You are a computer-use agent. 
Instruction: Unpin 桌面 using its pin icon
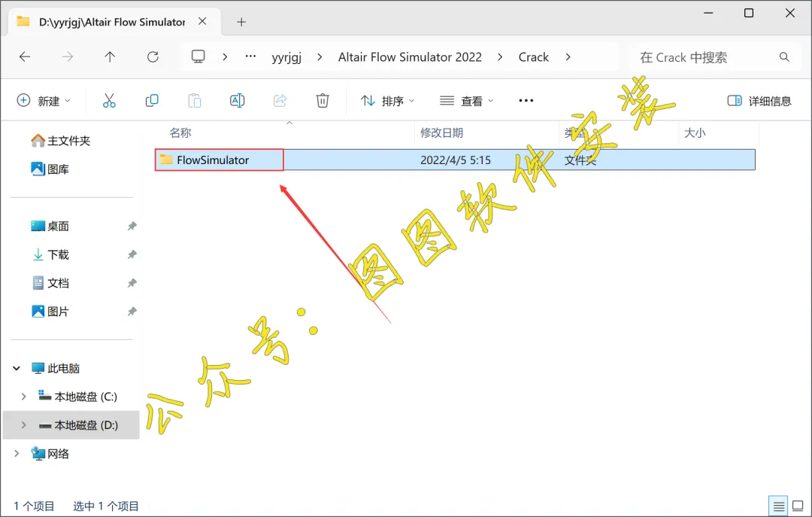click(132, 226)
